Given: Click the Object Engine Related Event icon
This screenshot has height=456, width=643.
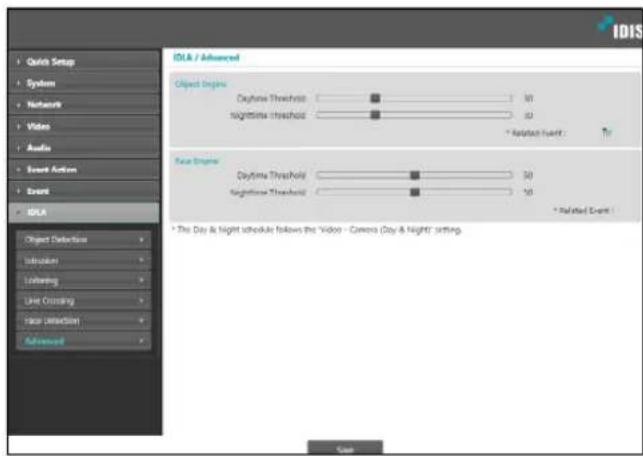Looking at the screenshot, I should click(607, 132).
